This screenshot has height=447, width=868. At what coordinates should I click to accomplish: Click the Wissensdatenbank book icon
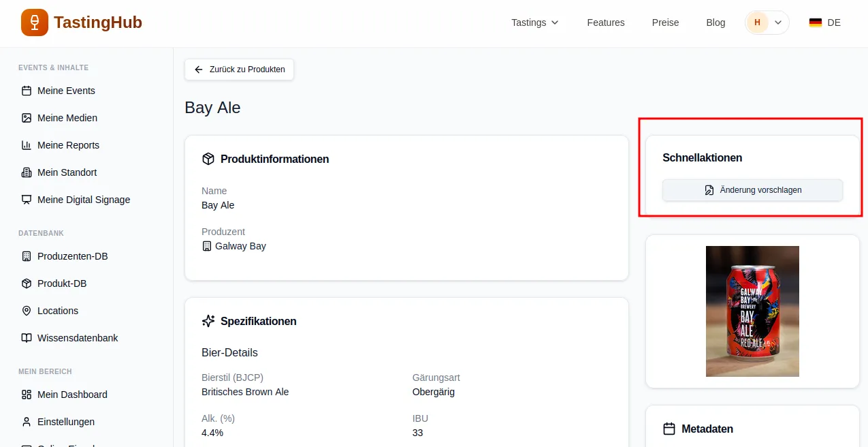click(x=27, y=338)
